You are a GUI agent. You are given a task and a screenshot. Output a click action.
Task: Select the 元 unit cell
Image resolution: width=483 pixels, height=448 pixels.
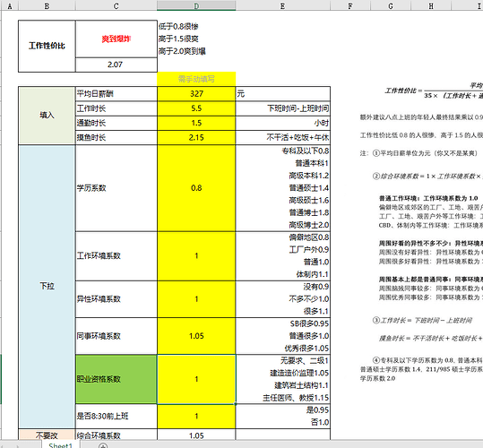point(283,93)
